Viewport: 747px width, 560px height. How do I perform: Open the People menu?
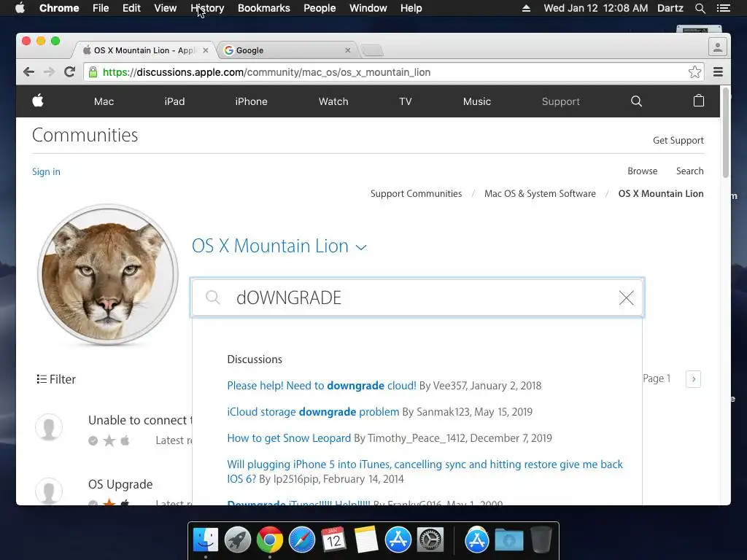point(320,8)
